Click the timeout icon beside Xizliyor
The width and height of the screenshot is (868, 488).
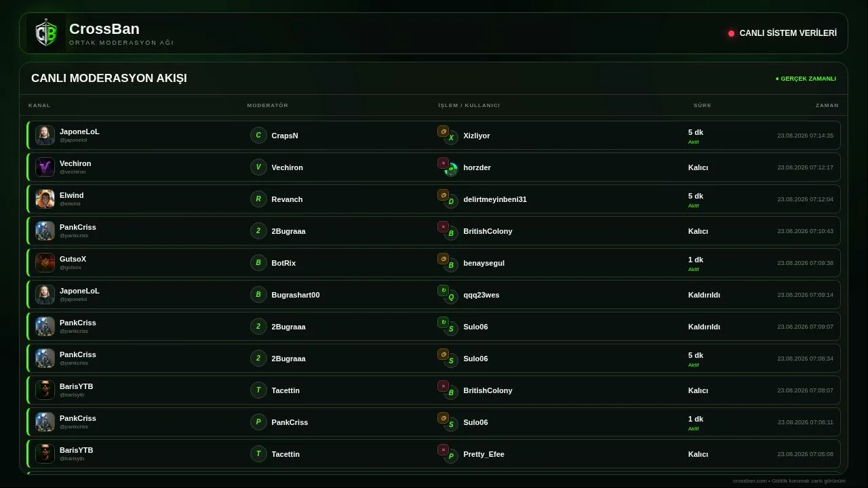pos(443,131)
